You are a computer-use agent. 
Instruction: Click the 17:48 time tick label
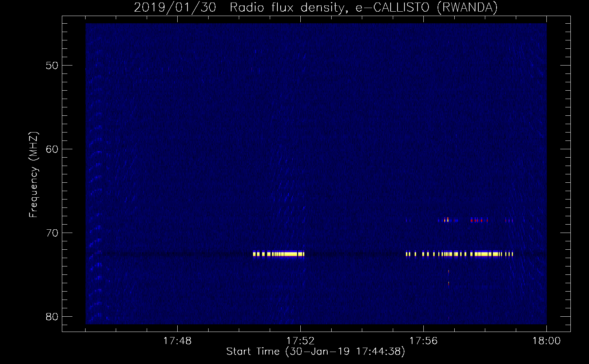pos(177,341)
